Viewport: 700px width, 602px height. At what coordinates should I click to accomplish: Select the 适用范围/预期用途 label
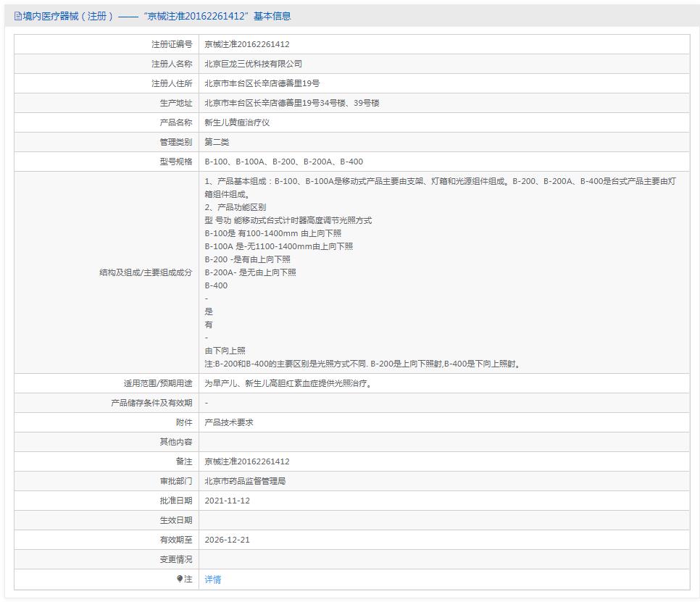click(x=158, y=383)
